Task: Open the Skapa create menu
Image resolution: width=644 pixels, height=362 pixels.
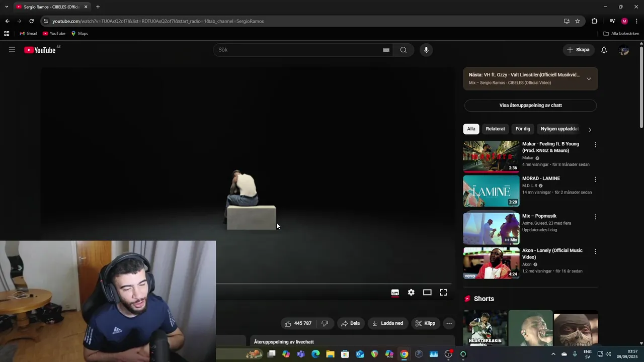Action: point(578,50)
